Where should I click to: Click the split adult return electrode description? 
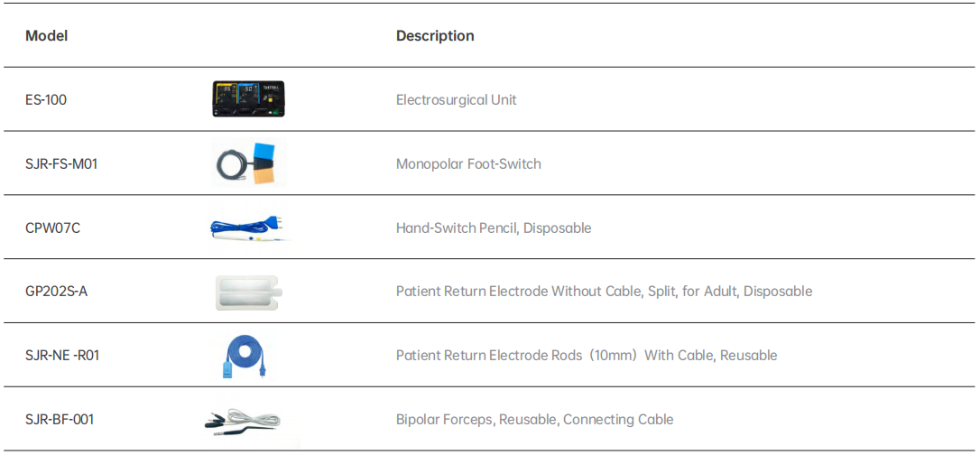(x=605, y=292)
